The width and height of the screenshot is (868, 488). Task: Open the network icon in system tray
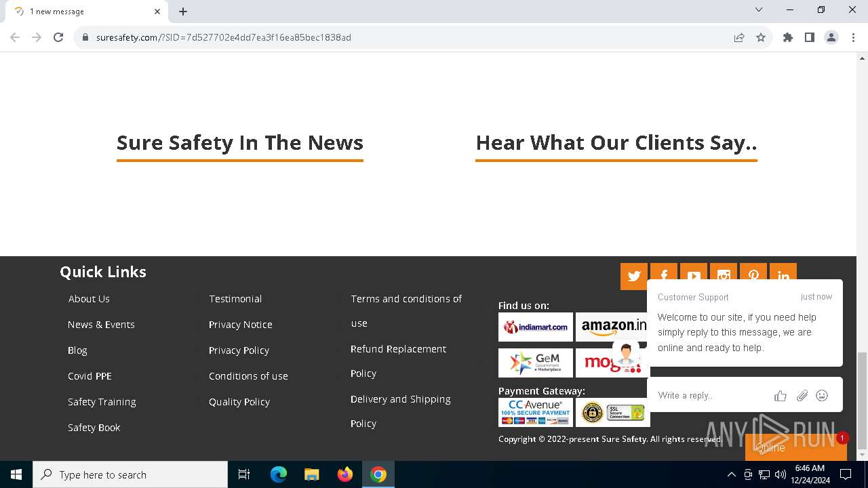(x=764, y=474)
